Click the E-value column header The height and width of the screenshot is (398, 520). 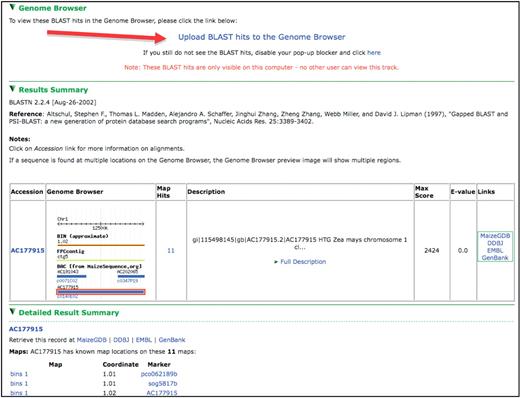coord(463,192)
